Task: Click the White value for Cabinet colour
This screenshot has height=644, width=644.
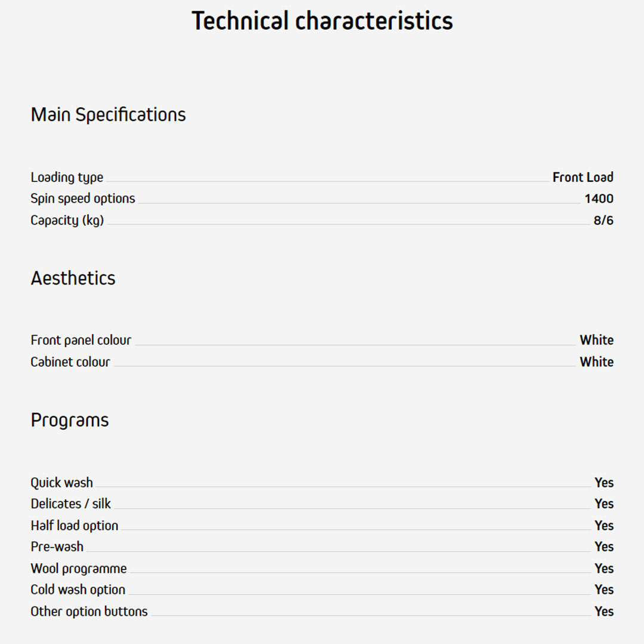Action: pos(596,362)
